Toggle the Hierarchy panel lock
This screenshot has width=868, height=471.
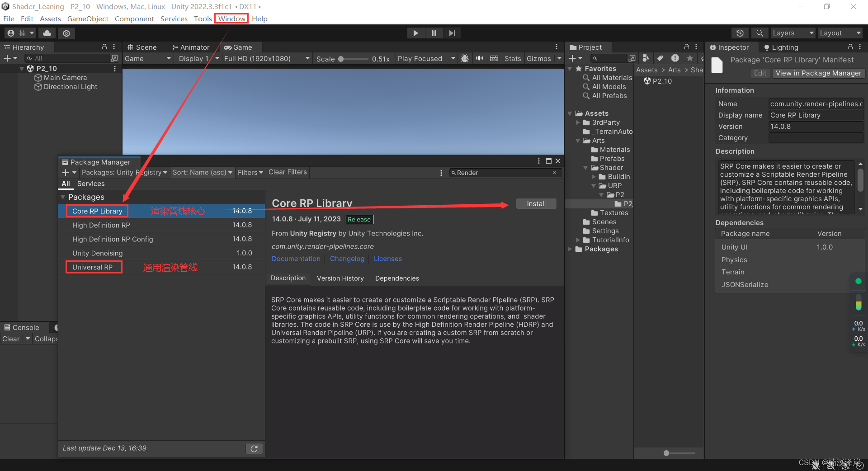[x=104, y=47]
